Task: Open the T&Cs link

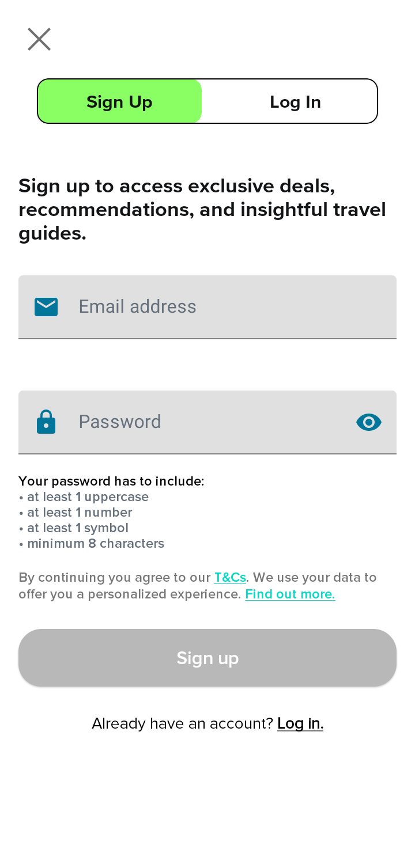Action: (230, 578)
